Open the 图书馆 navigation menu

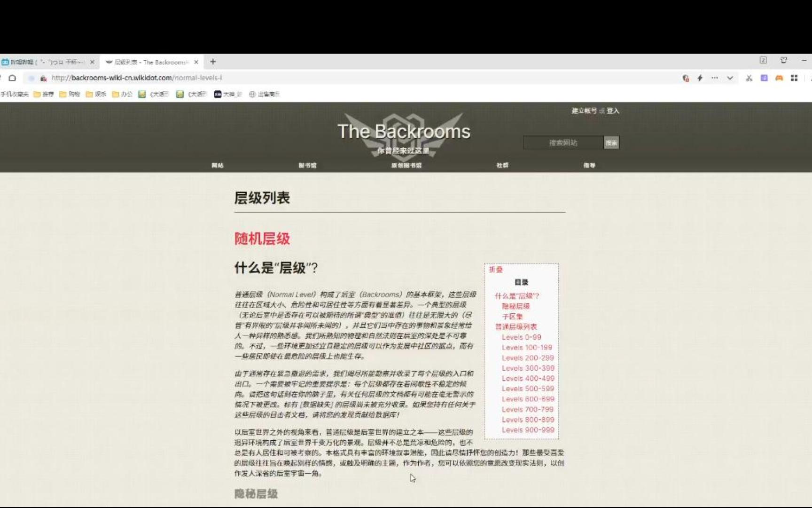click(x=308, y=166)
